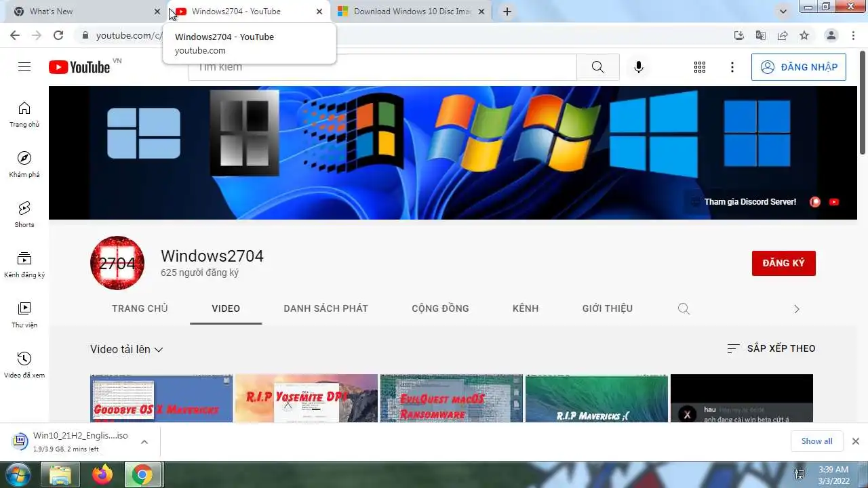
Task: Open the Goodbye OS X Mavericks video thumbnail
Action: click(x=161, y=399)
